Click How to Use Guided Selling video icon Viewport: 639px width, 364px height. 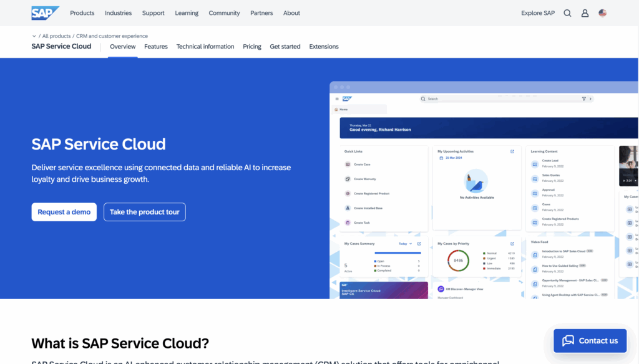click(535, 269)
